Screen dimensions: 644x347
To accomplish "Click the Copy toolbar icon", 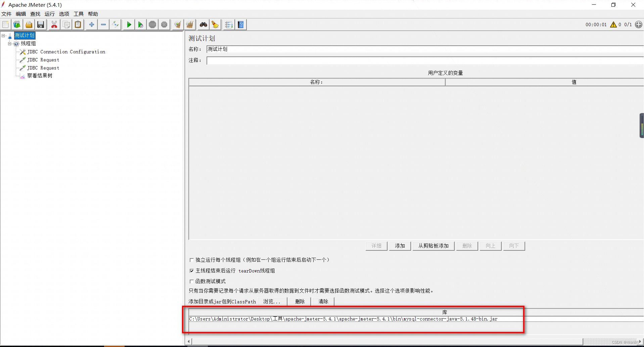I will [x=66, y=24].
